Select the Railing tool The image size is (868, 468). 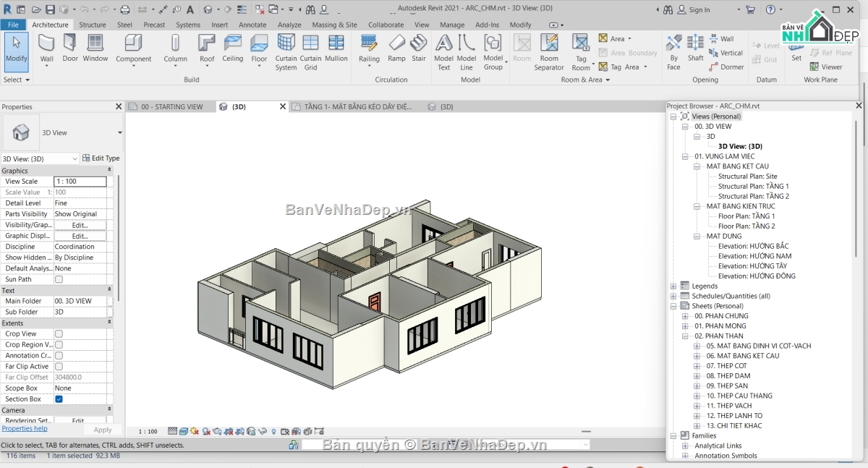[369, 49]
